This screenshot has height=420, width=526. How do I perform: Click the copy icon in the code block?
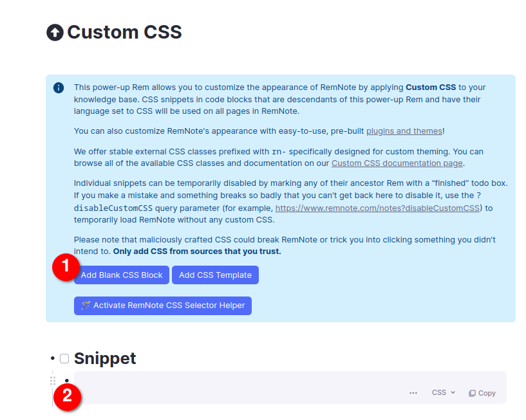[472, 393]
